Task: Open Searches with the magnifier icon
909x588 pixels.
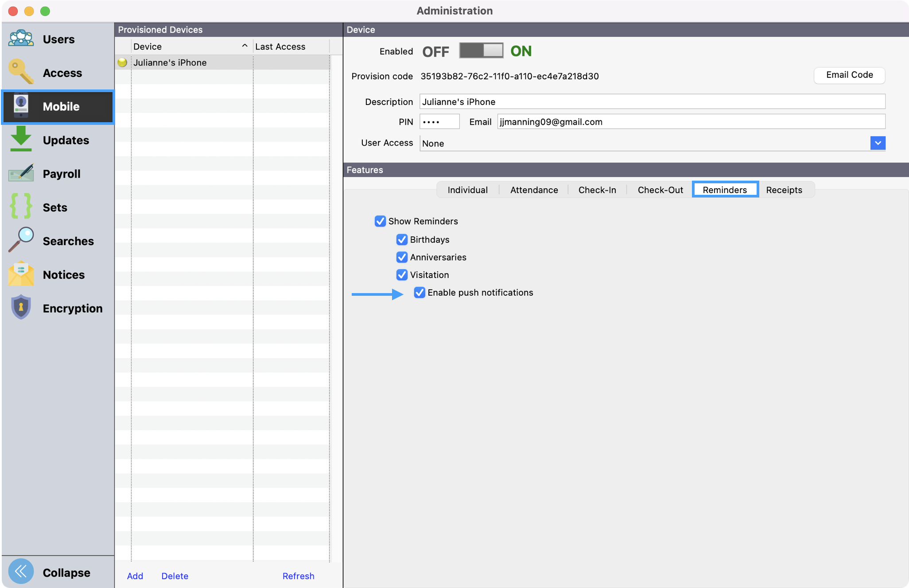Action: (x=20, y=240)
